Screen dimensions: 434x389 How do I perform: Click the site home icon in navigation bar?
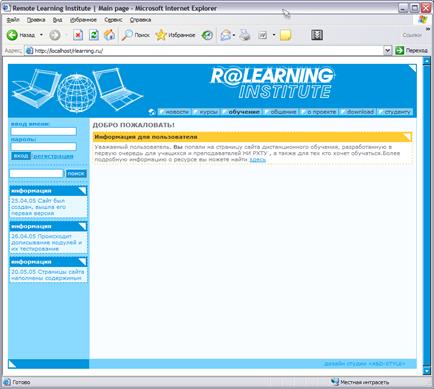click(152, 112)
